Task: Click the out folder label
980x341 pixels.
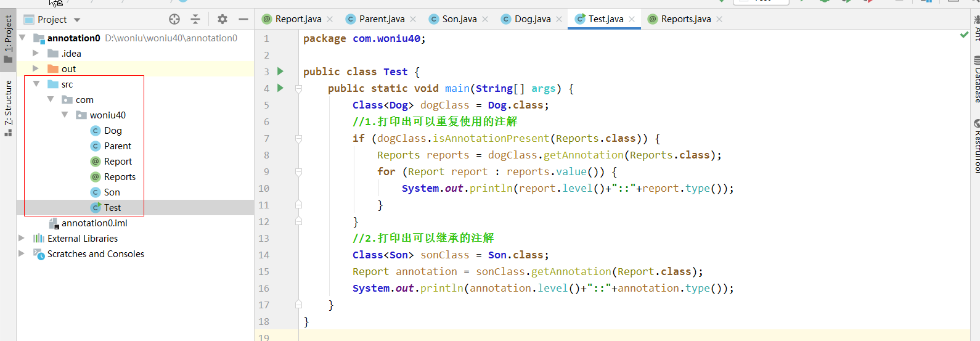Action: coord(68,68)
